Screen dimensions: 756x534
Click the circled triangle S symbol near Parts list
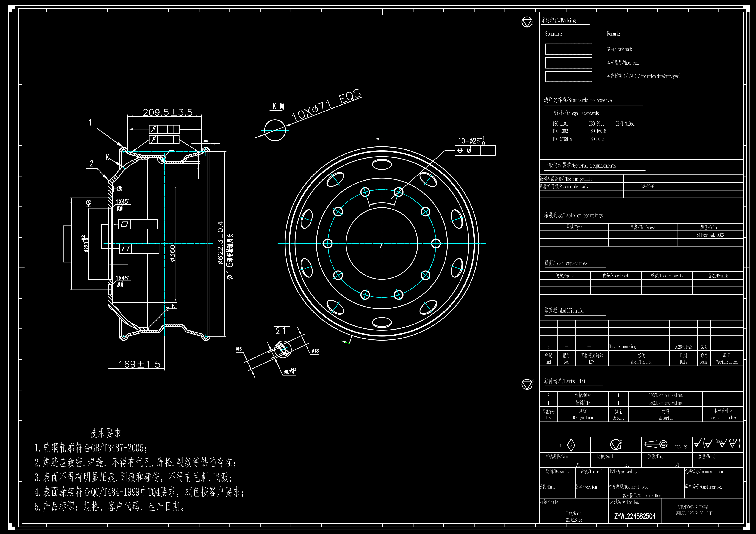tap(527, 384)
